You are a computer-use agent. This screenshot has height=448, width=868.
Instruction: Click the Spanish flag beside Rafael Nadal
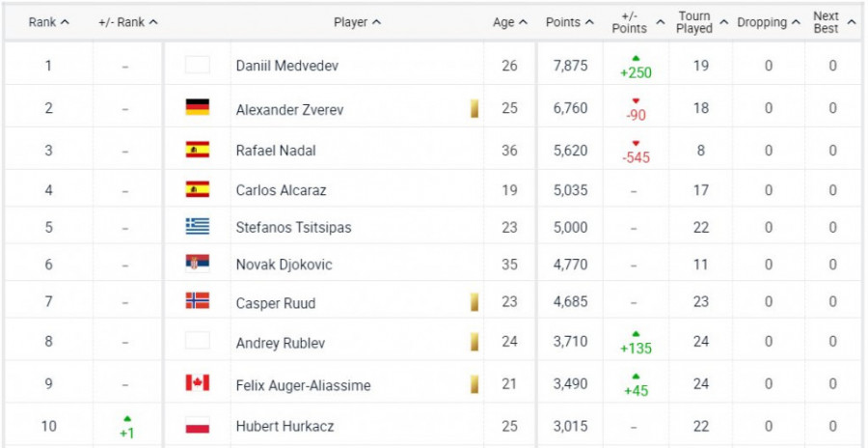(198, 150)
